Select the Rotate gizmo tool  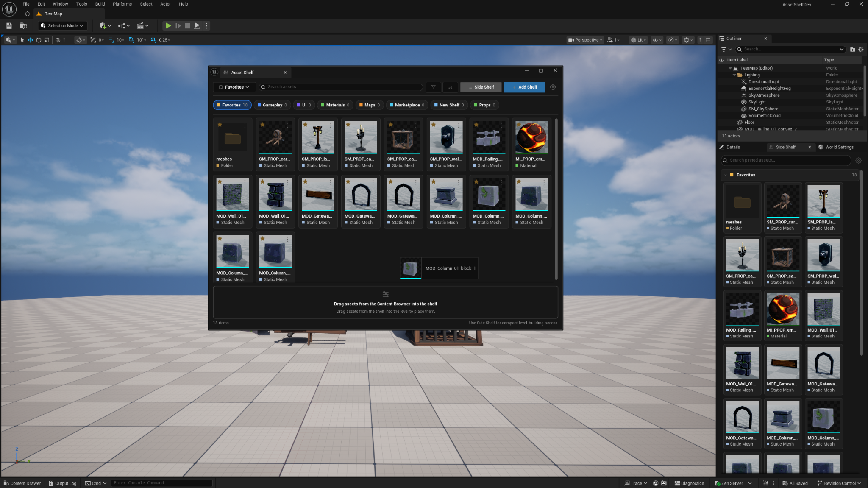39,40
